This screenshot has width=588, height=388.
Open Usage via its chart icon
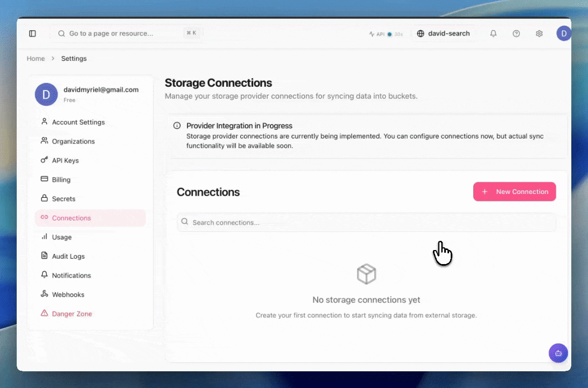(44, 237)
